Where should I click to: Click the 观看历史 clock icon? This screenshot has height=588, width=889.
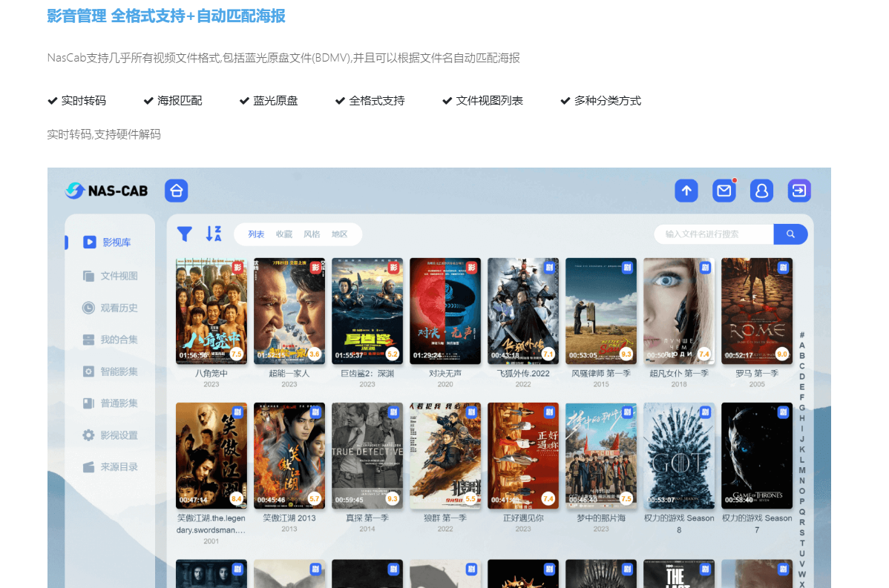[88, 308]
